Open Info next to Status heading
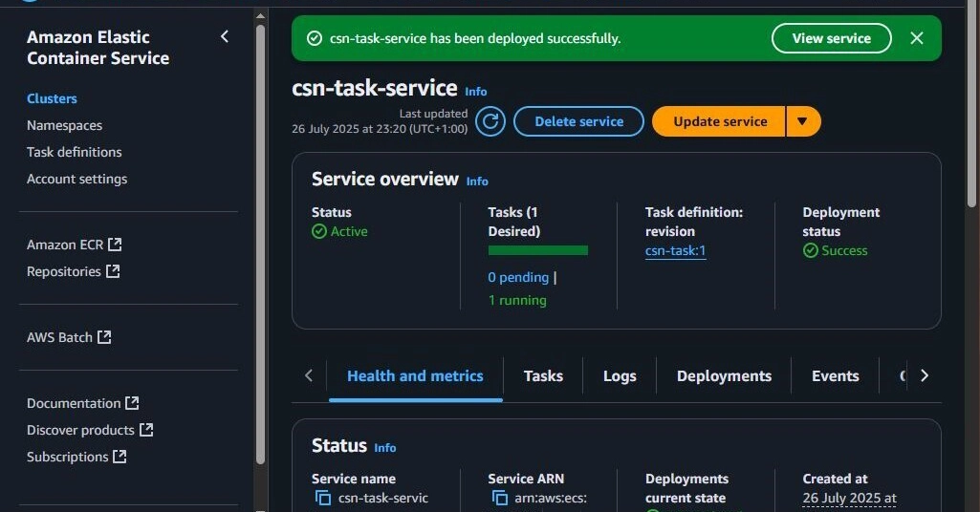This screenshot has width=980, height=512. pyautogui.click(x=384, y=448)
